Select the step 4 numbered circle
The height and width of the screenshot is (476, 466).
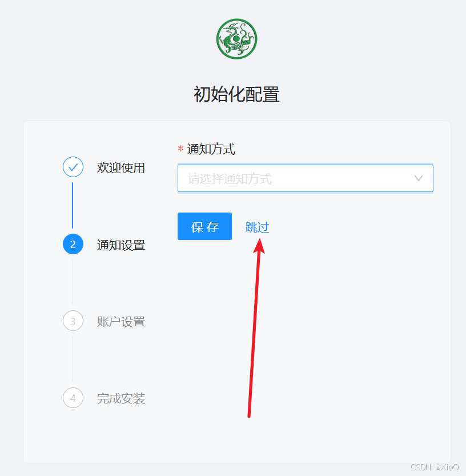(x=73, y=398)
